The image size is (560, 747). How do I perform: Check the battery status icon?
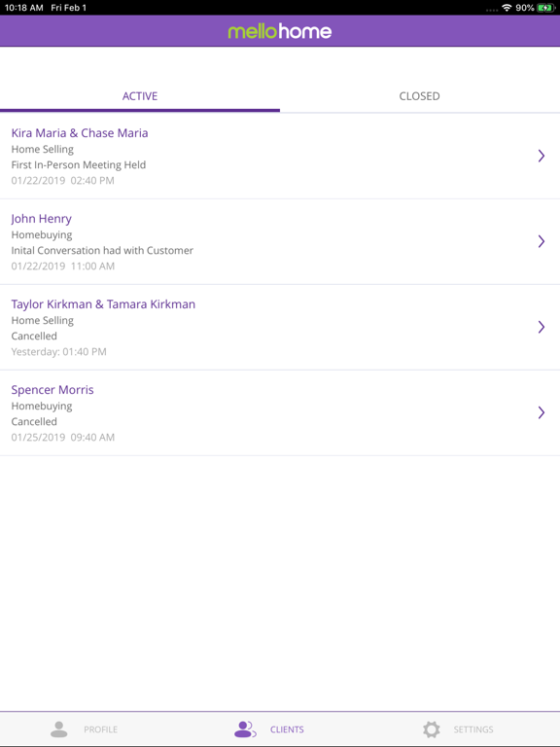pyautogui.click(x=545, y=8)
